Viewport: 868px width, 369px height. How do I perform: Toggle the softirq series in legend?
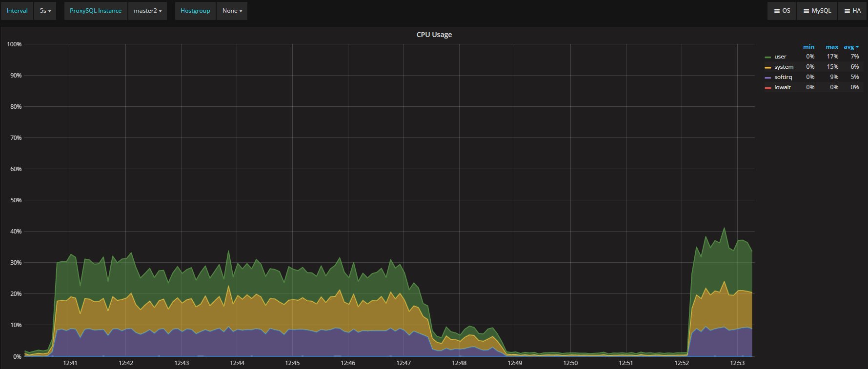coord(783,77)
